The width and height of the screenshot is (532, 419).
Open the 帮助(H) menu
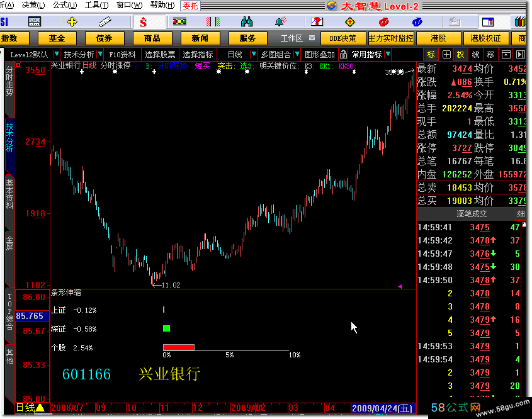(x=162, y=5)
